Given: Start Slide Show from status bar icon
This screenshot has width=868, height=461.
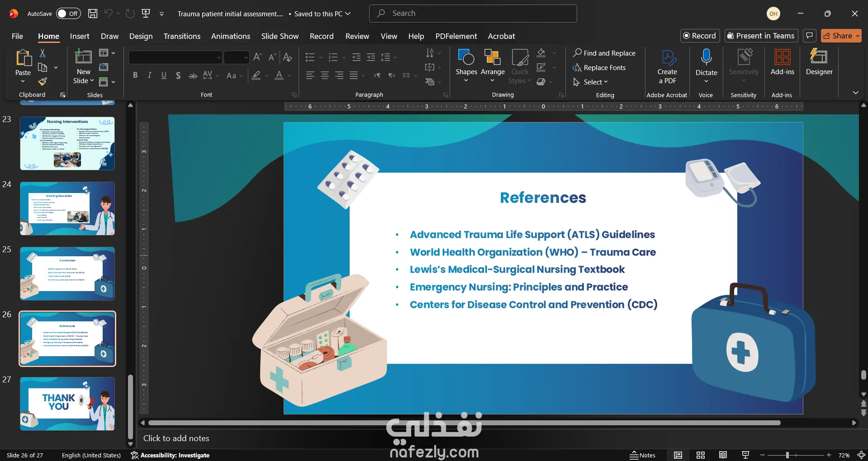Looking at the screenshot, I should (x=745, y=455).
